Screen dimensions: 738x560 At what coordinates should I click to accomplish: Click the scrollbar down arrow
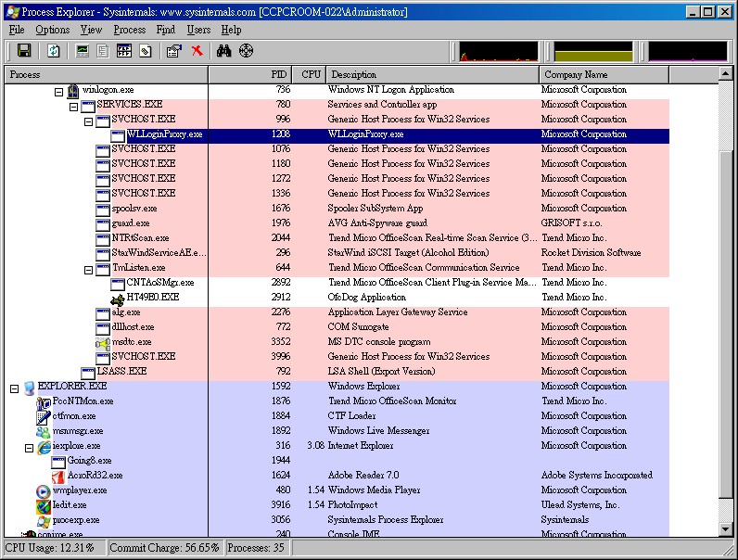(x=725, y=529)
